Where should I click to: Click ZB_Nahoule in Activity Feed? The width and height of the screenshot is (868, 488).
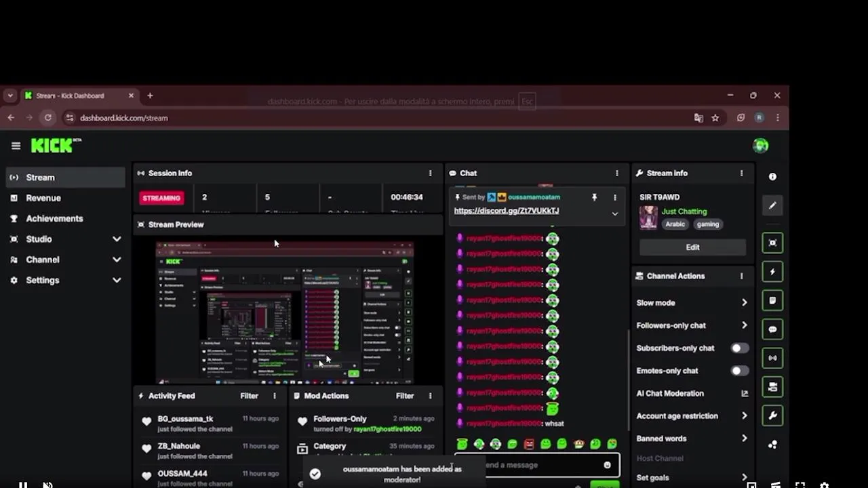(178, 446)
